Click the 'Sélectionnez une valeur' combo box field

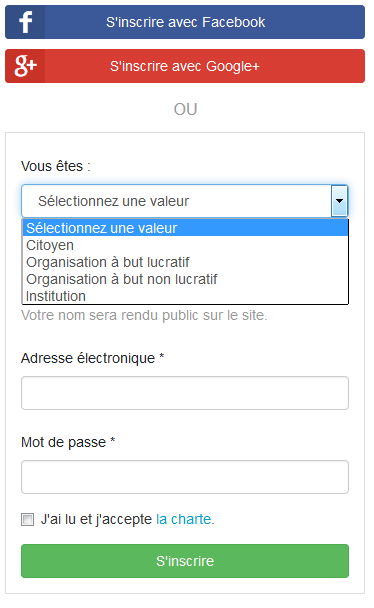point(185,201)
